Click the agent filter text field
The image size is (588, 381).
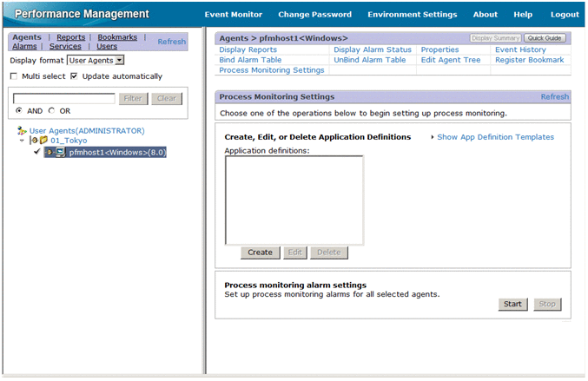(x=64, y=99)
